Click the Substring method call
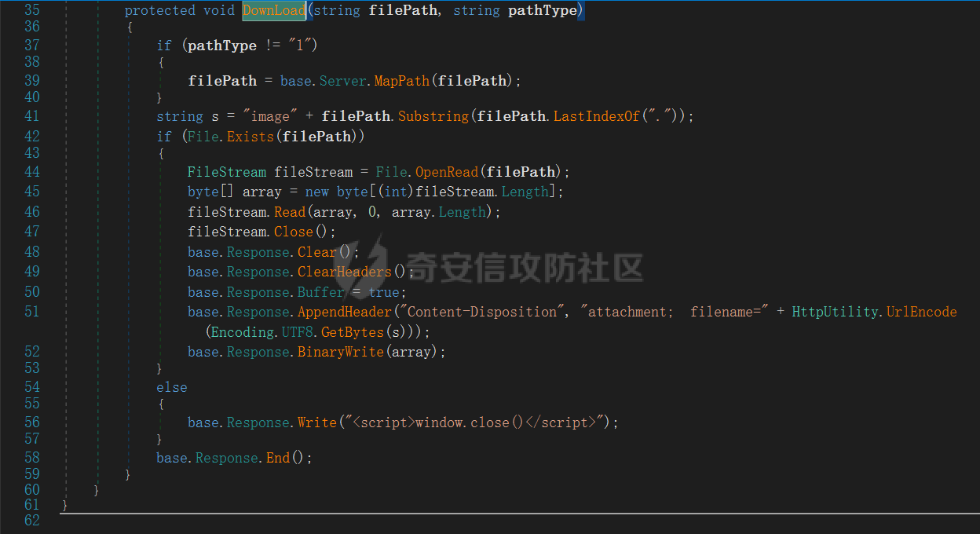Screen dimensions: 980x534 [433, 116]
